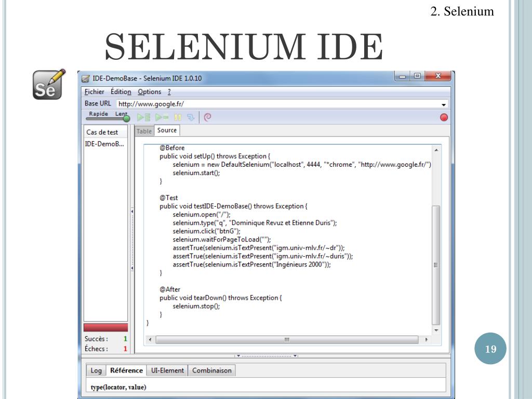This screenshot has height=399, width=532.
Task: Click the Se pencil logo on the slide
Action: [x=49, y=85]
